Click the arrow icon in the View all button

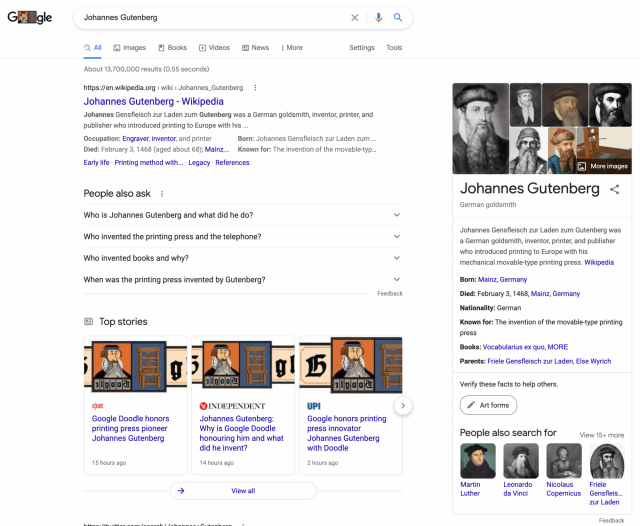click(x=181, y=490)
